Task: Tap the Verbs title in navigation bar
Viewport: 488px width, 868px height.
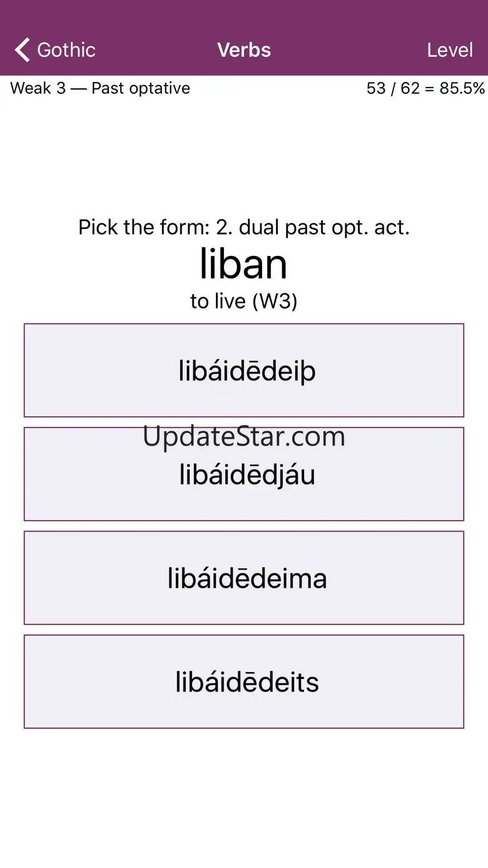Action: 244,50
